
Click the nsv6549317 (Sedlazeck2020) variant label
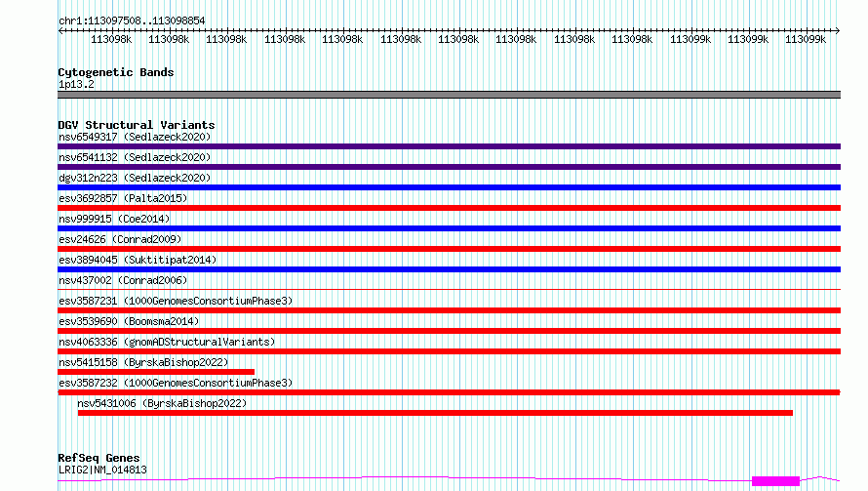135,137
